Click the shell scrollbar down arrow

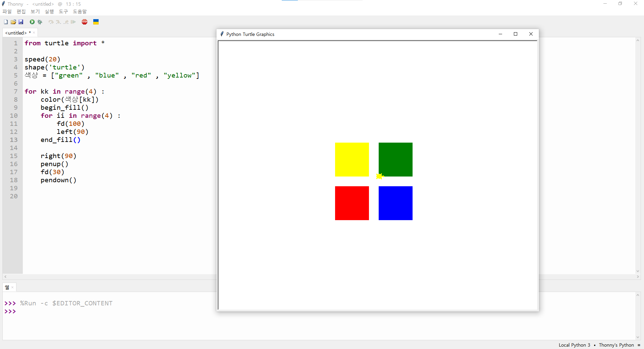(x=638, y=337)
